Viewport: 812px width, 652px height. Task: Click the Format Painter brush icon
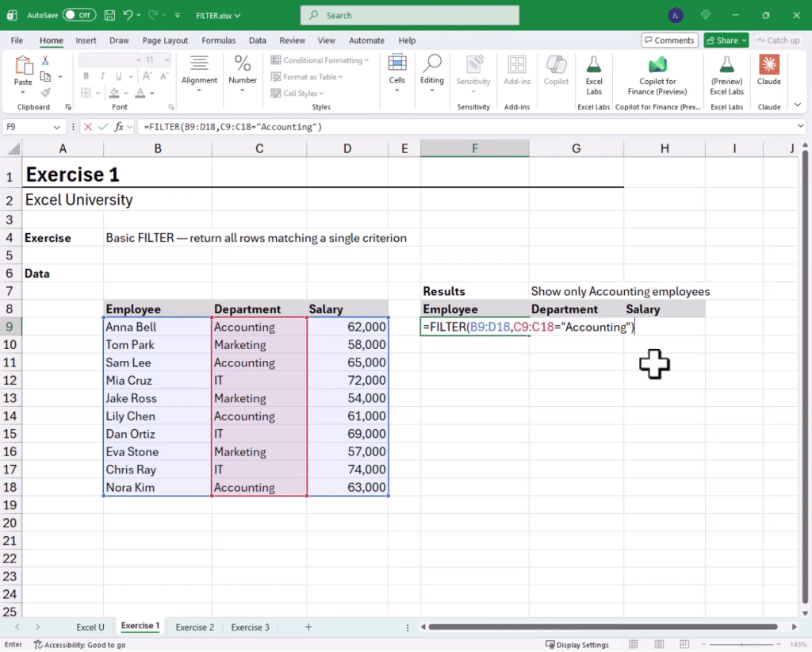pos(45,93)
